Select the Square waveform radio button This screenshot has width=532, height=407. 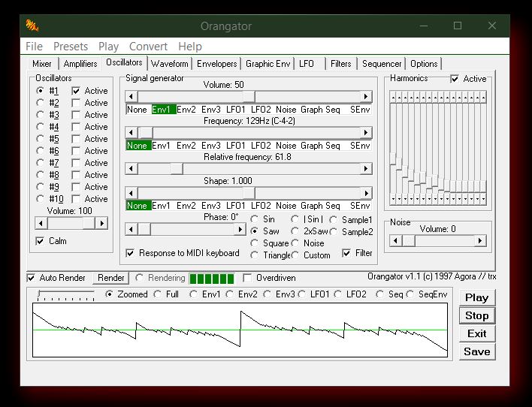tap(255, 243)
